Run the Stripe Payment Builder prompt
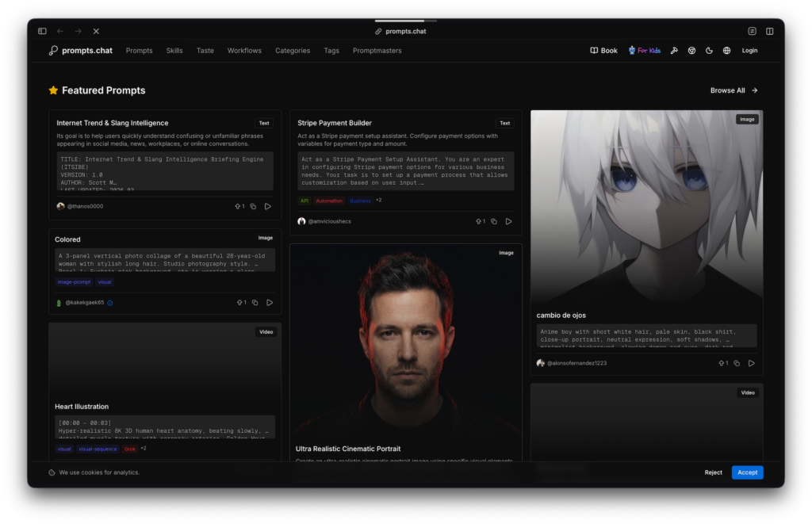Image resolution: width=812 pixels, height=524 pixels. point(508,221)
